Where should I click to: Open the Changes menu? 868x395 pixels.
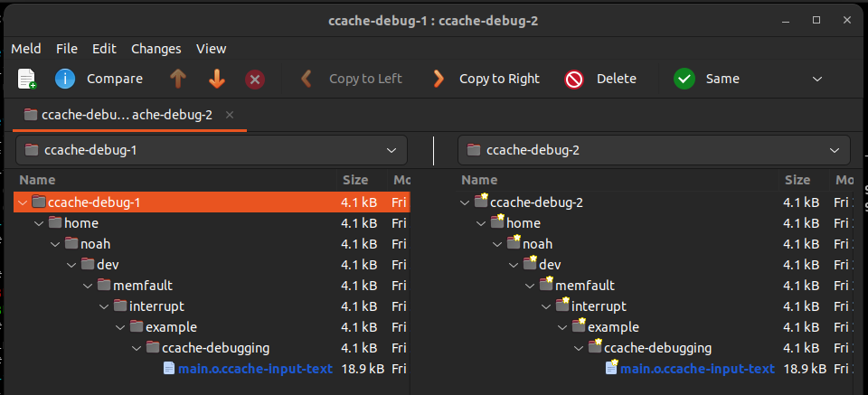click(x=156, y=49)
